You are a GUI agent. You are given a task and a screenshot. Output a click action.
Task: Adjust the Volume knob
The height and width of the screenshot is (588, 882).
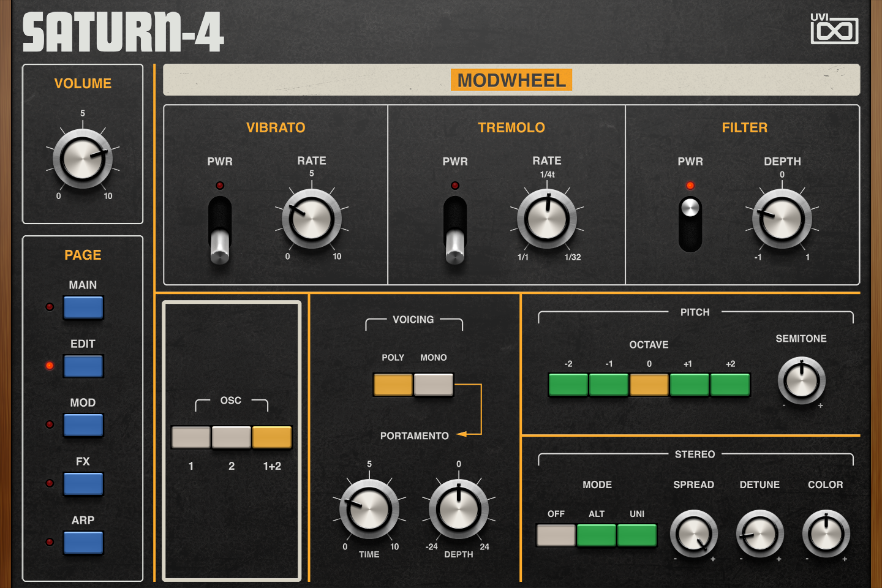tap(83, 159)
